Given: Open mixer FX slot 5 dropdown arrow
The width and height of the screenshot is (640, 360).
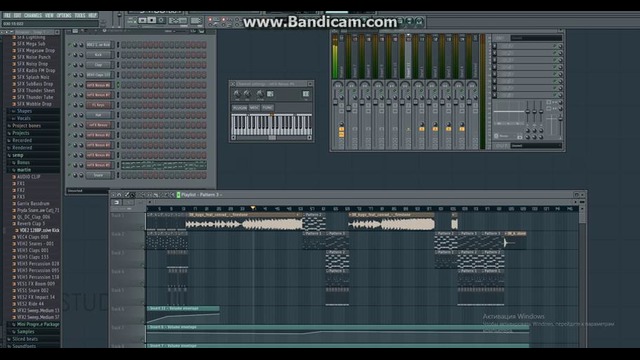Looking at the screenshot, I should (494, 74).
